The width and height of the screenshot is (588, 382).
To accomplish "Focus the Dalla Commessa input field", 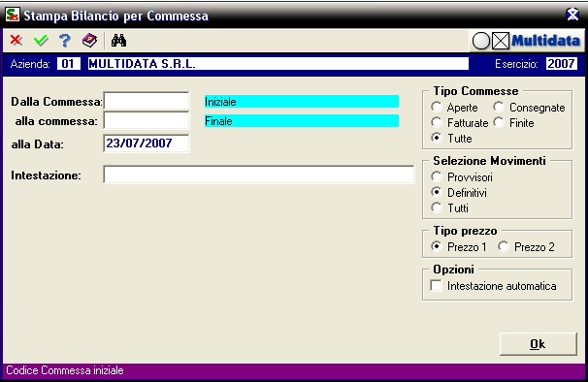I will 147,101.
